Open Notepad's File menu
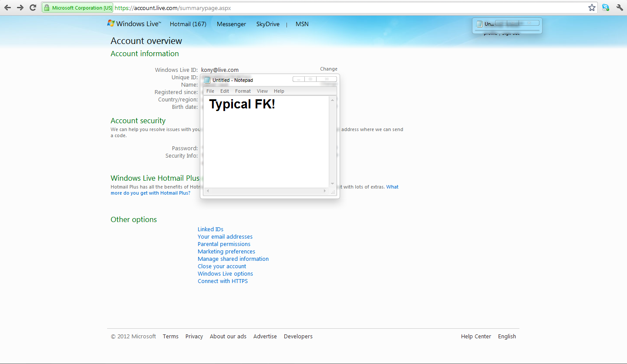This screenshot has height=364, width=627. click(210, 91)
